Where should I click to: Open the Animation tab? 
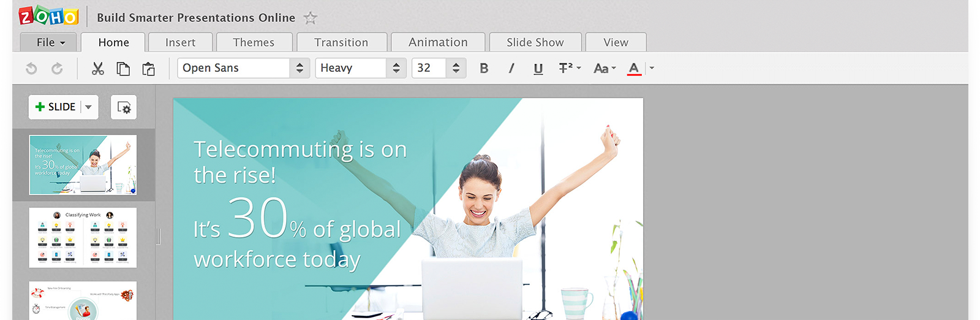click(438, 42)
